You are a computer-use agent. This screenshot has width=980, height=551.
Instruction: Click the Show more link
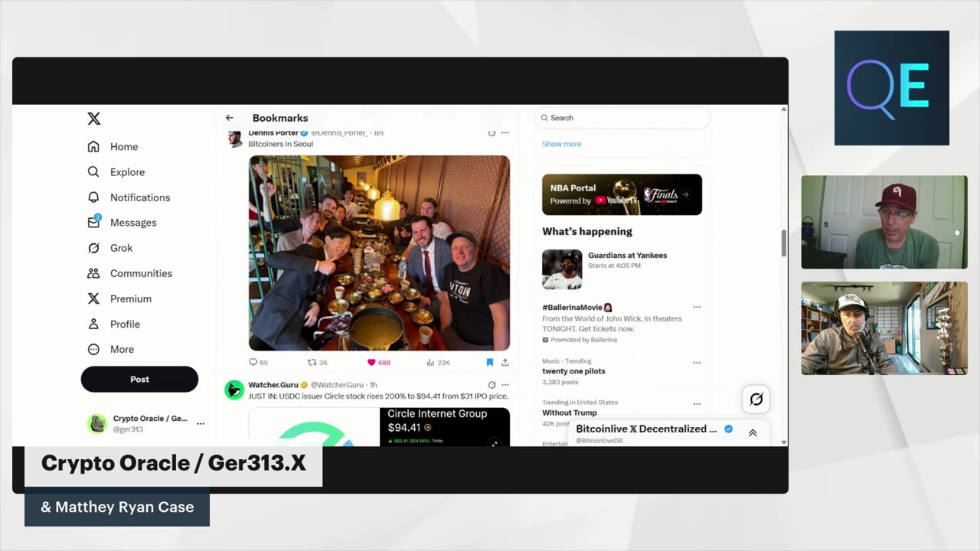(x=561, y=144)
